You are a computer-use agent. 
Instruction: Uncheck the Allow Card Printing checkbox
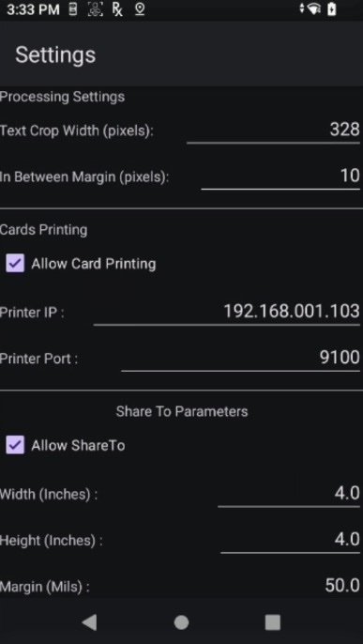click(15, 264)
